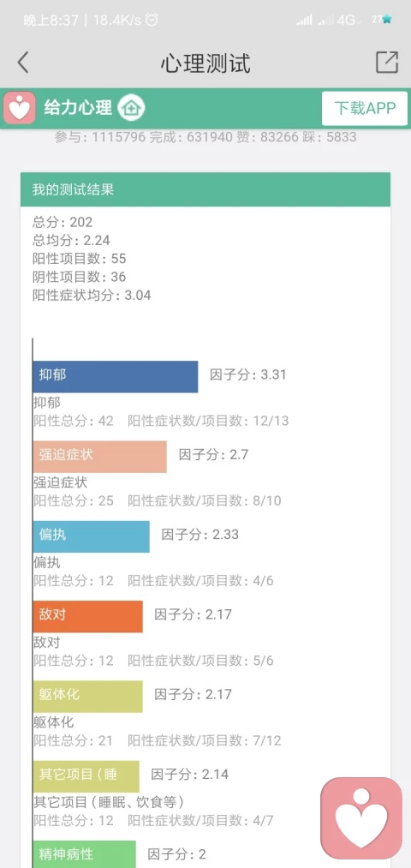Select the blue 抑郁 bar
Screen dimensions: 411x868
click(x=115, y=377)
